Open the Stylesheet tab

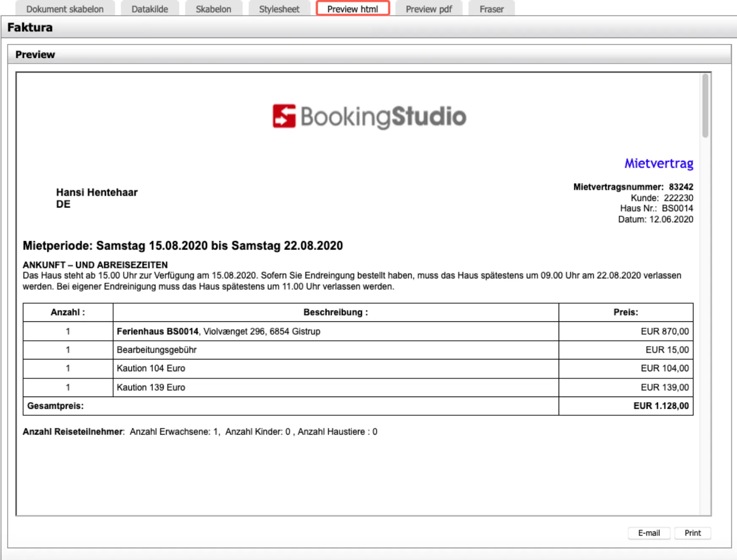[x=279, y=9]
